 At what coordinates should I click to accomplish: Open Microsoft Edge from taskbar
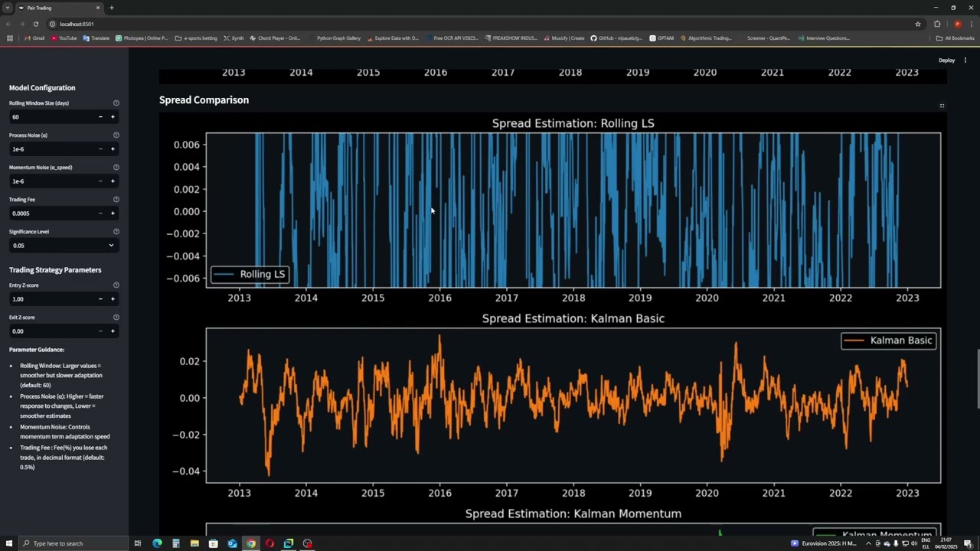tap(157, 543)
